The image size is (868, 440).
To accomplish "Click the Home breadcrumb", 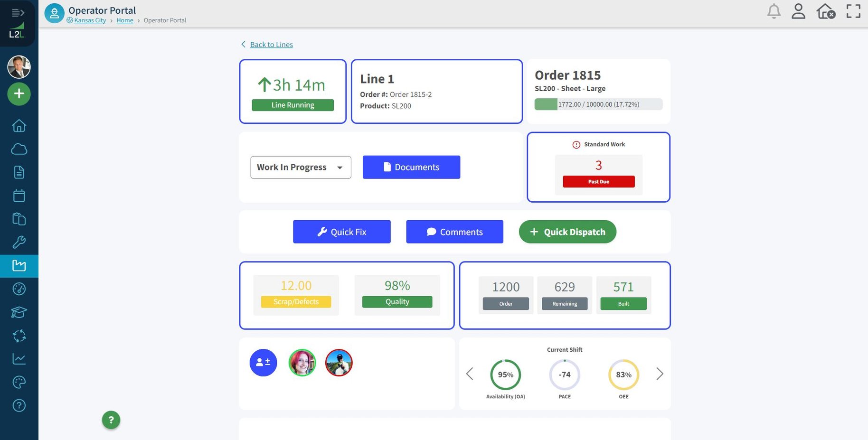I will (x=125, y=20).
